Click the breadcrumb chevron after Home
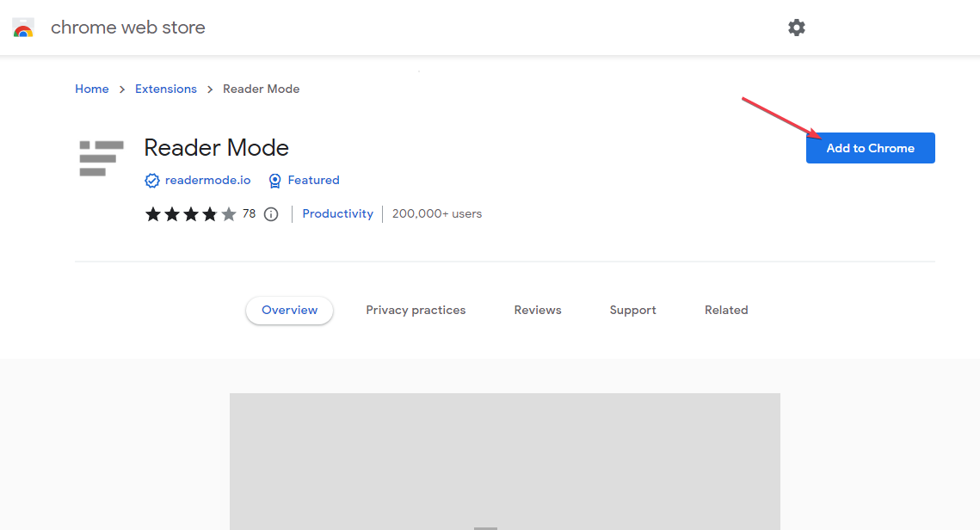The image size is (980, 530). tap(122, 89)
